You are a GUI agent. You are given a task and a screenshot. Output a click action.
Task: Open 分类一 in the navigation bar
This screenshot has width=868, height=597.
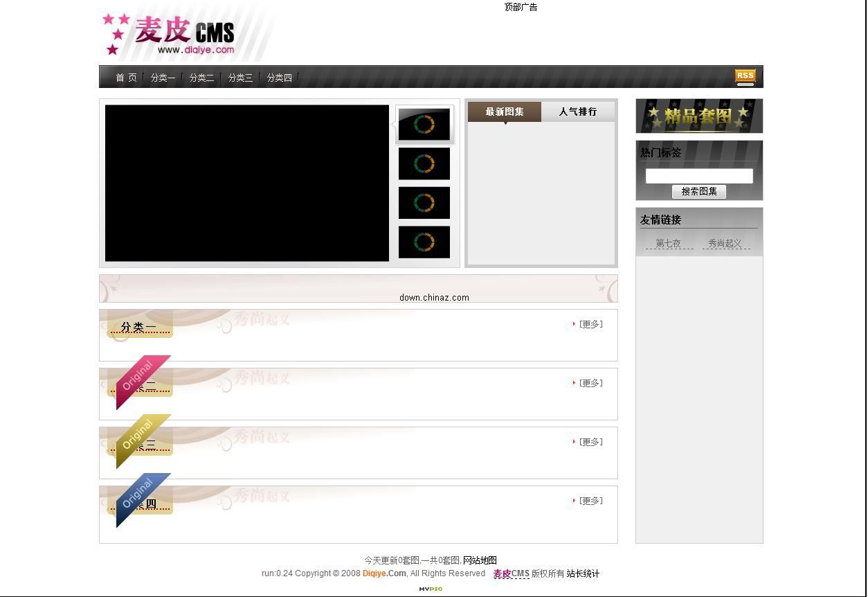(163, 78)
